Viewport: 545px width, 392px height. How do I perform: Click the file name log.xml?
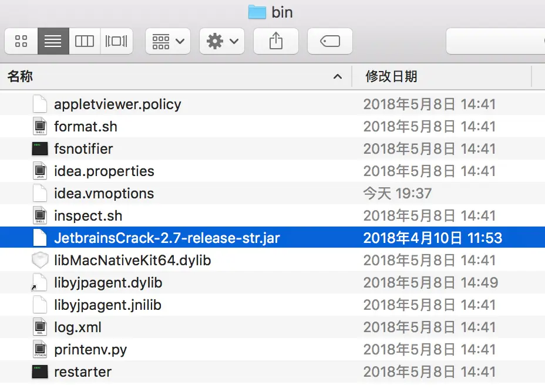point(78,327)
